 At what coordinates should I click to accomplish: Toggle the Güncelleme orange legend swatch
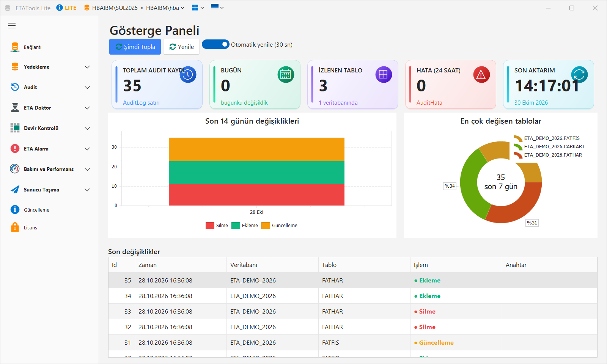click(x=266, y=226)
